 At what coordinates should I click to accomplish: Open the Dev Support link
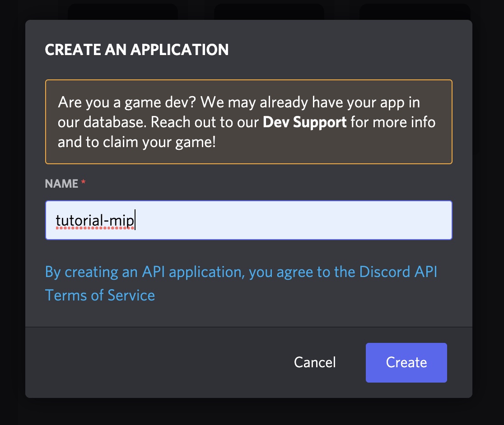pyautogui.click(x=304, y=122)
